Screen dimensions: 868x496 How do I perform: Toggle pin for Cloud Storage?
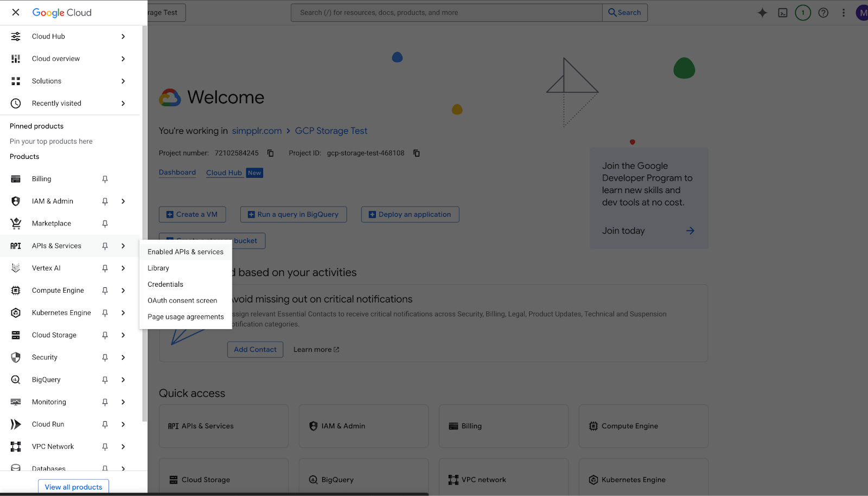[105, 335]
